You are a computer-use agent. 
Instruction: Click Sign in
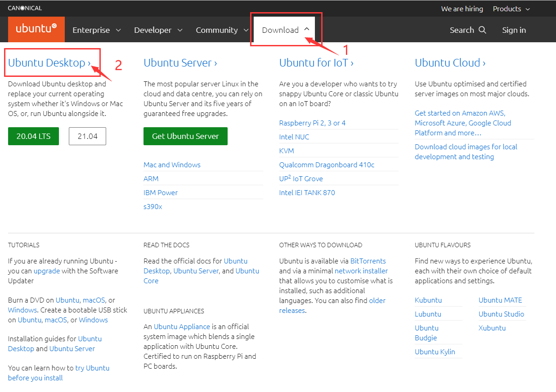coord(514,30)
